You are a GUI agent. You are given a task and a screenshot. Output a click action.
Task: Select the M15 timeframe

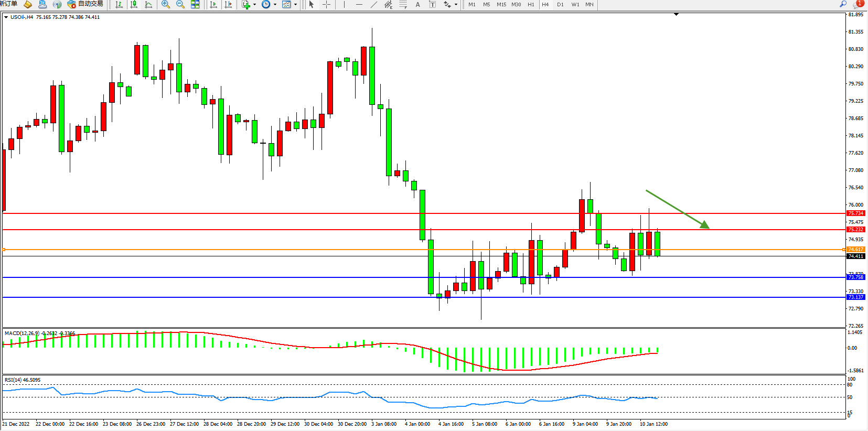(x=501, y=5)
